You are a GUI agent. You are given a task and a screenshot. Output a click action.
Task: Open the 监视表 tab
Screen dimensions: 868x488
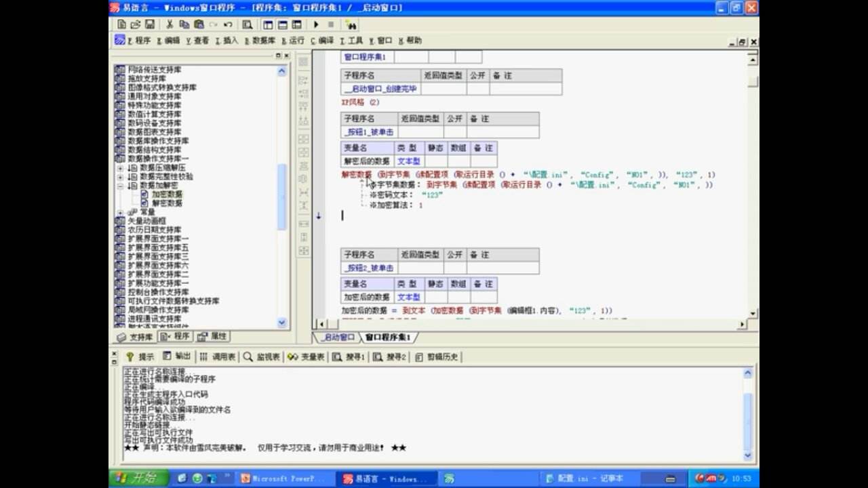tap(262, 357)
